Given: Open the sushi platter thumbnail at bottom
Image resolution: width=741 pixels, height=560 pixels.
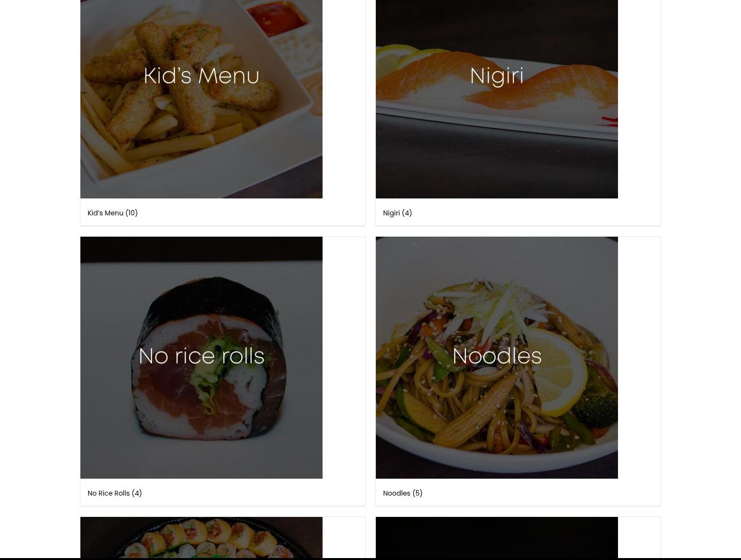Looking at the screenshot, I should (x=201, y=538).
